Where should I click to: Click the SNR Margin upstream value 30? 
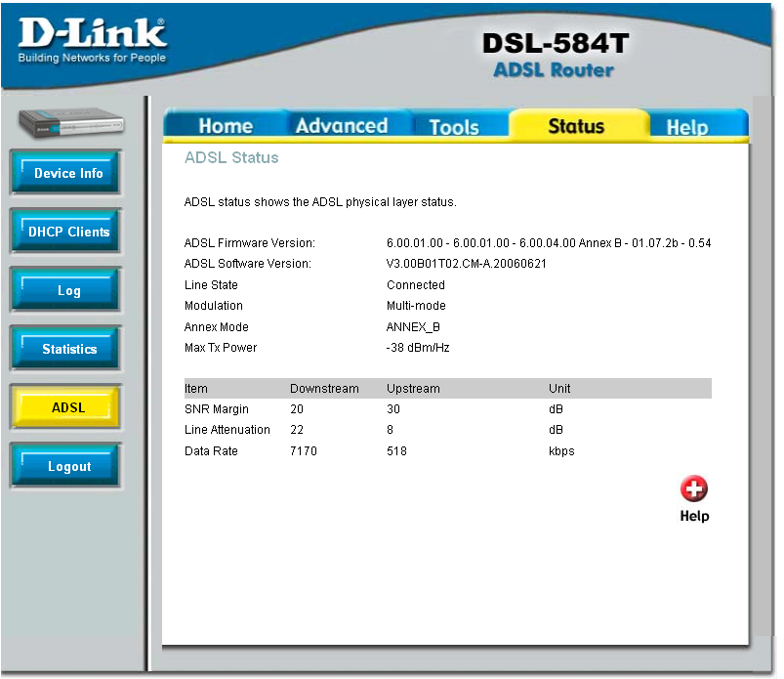coord(393,408)
